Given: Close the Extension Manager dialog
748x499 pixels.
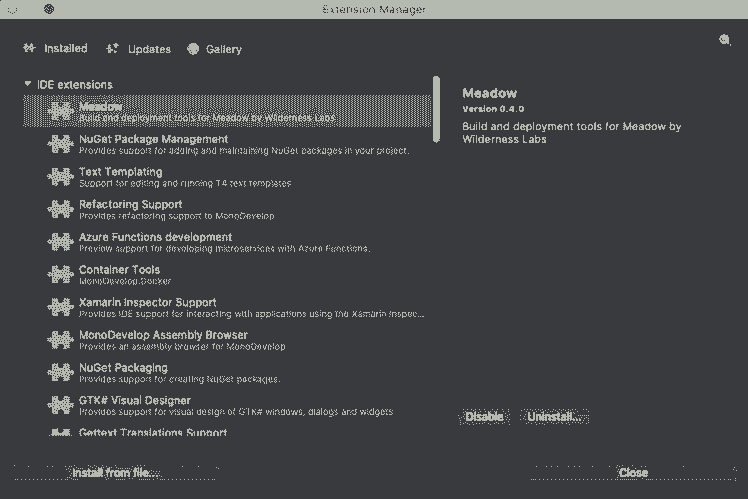Looking at the screenshot, I should [x=634, y=473].
